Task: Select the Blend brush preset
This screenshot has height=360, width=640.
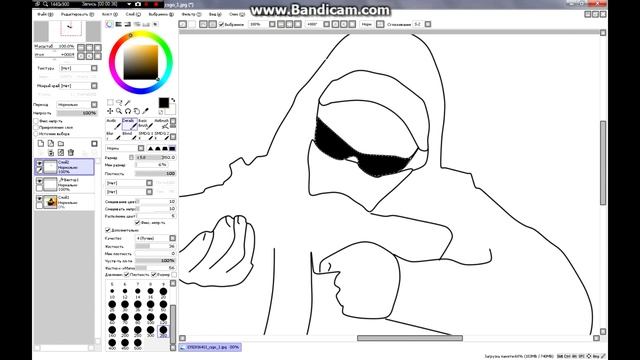Action: pos(129,136)
